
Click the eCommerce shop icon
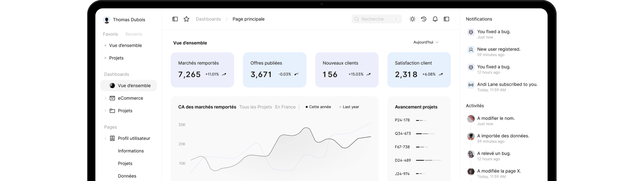[x=112, y=98]
